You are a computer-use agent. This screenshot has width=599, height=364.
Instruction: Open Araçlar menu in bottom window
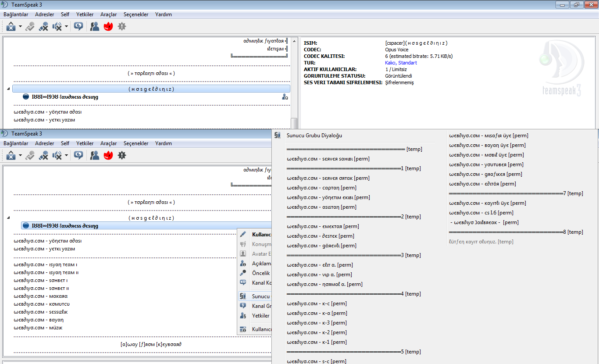pos(108,143)
